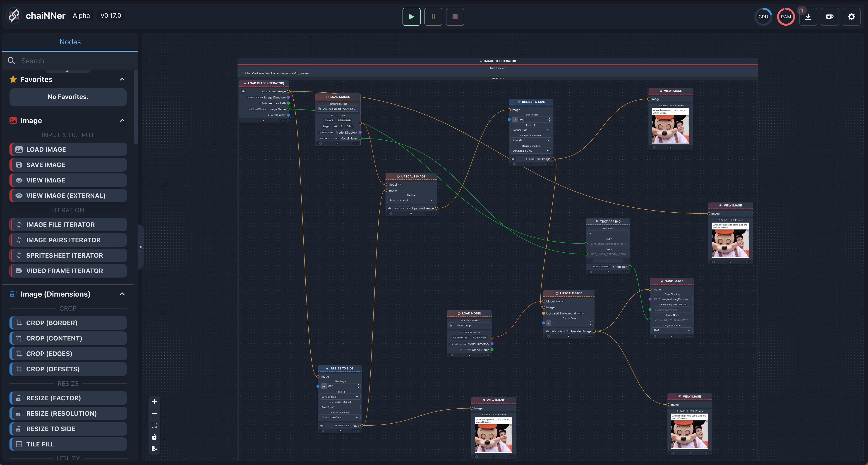868x465 pixels.
Task: Click the Stop execution button
Action: [x=455, y=17]
